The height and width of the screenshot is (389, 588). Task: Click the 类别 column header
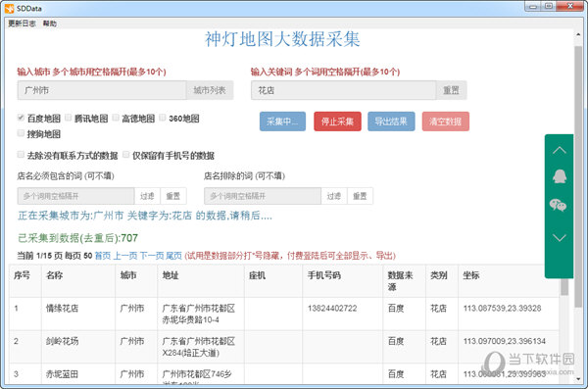(x=439, y=275)
